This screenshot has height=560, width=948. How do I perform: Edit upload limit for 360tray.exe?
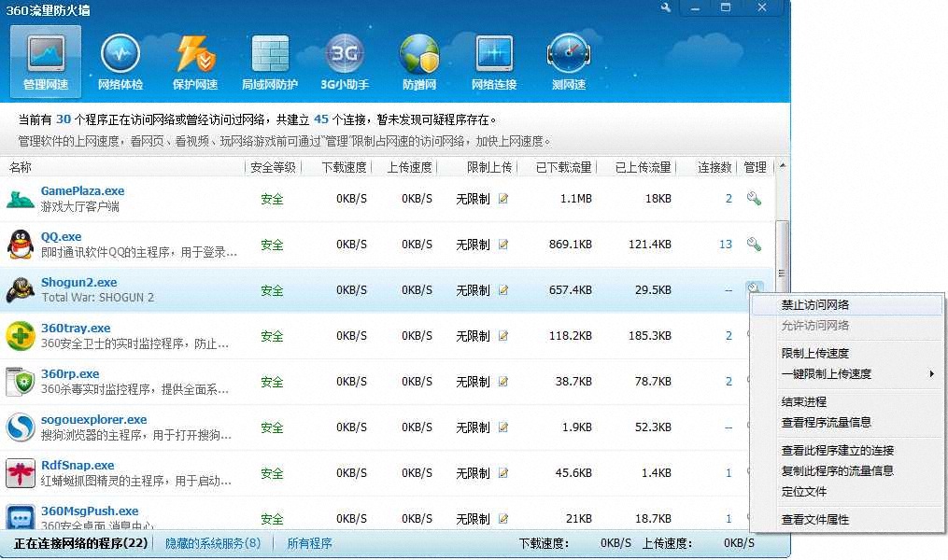[503, 336]
